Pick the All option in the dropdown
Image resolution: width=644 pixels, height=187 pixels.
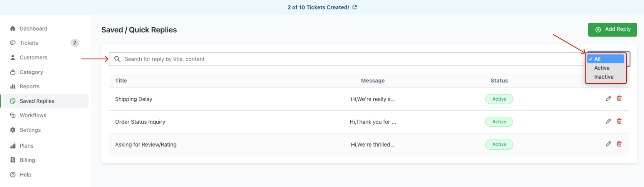point(597,59)
